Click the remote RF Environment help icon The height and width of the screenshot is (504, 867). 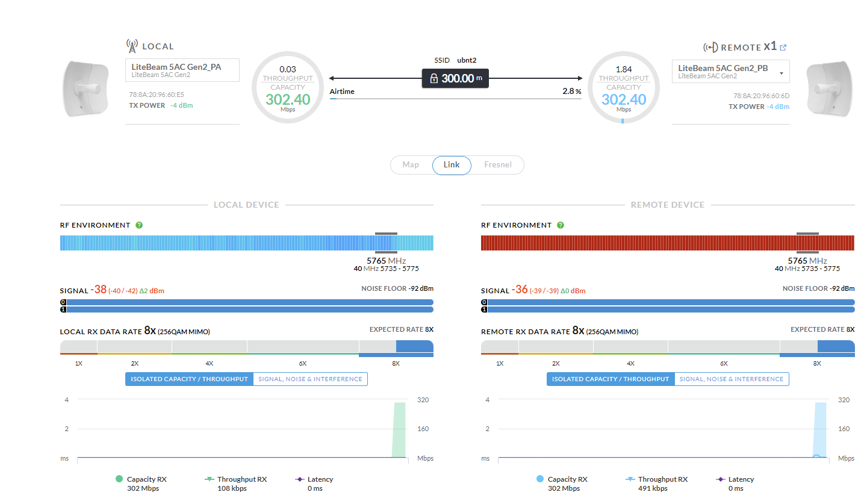(x=561, y=225)
